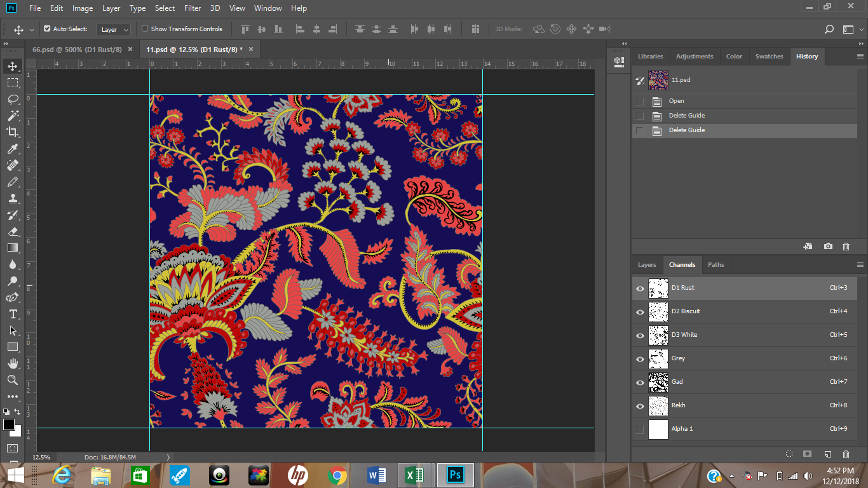The height and width of the screenshot is (488, 868).
Task: Select the Path Selection tool
Action: [12, 330]
